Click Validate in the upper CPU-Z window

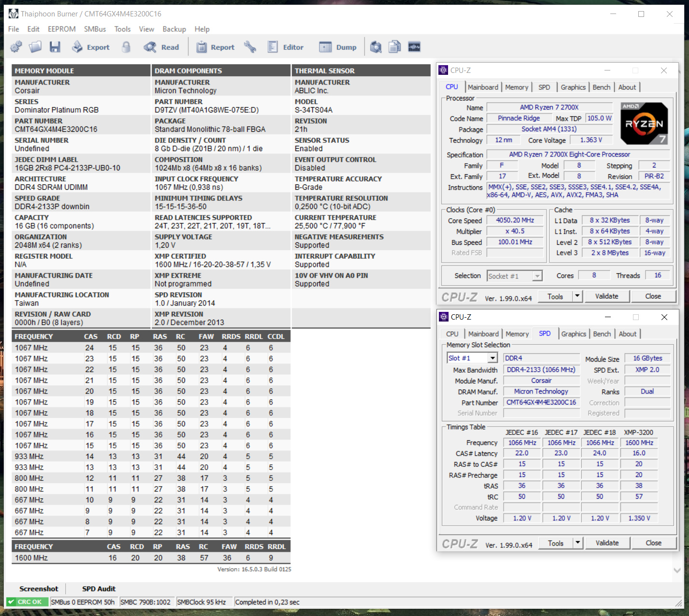(606, 296)
